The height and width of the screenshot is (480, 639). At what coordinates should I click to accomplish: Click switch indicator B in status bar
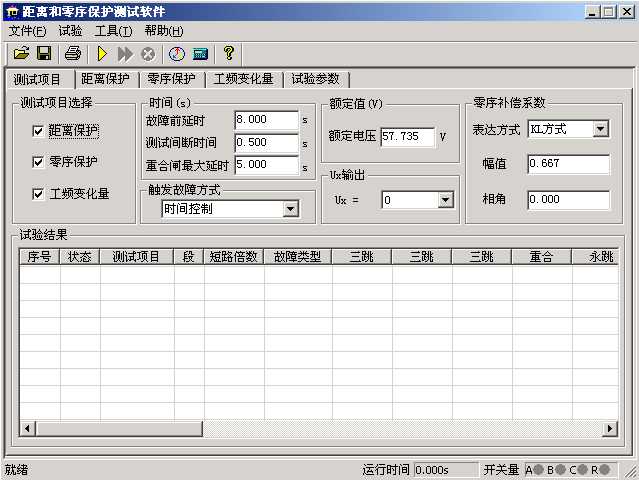[560, 470]
